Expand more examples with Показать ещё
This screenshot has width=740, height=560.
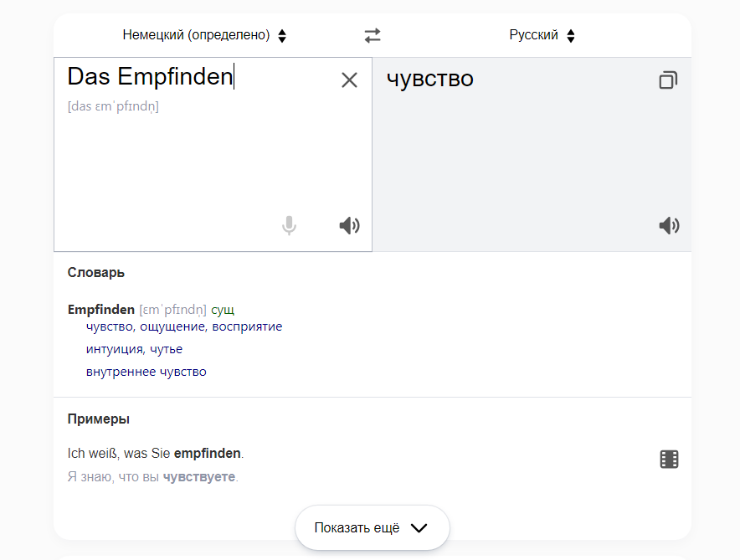click(x=372, y=527)
